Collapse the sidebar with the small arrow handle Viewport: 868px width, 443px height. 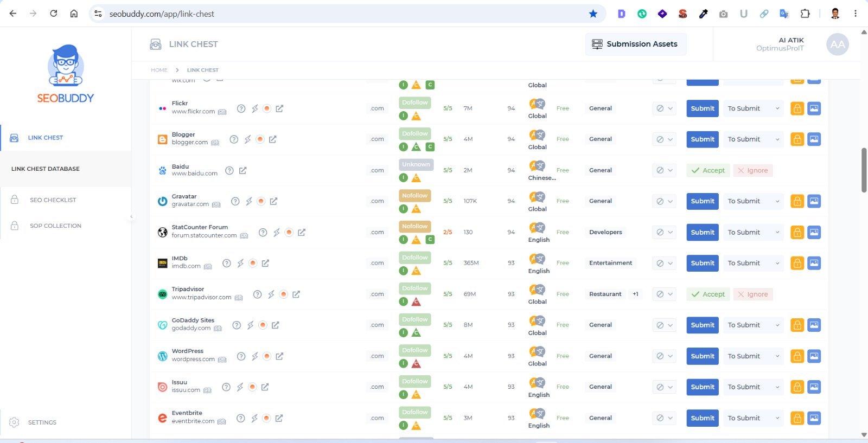click(x=131, y=217)
